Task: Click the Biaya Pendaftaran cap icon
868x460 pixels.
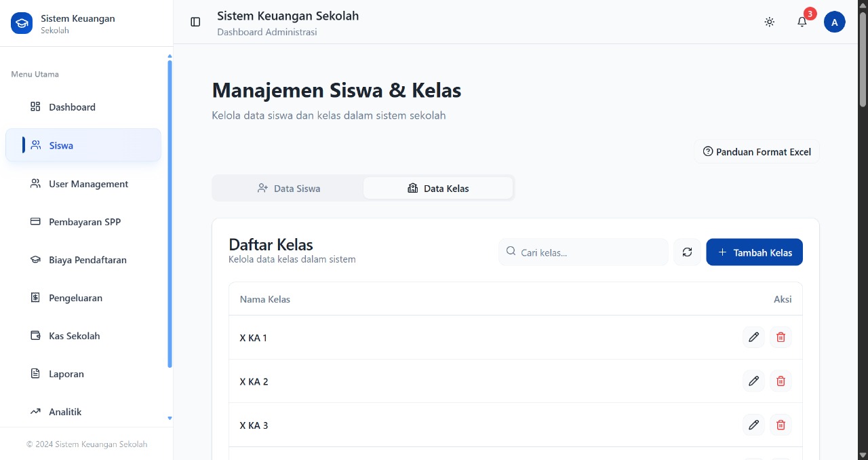Action: [x=35, y=259]
